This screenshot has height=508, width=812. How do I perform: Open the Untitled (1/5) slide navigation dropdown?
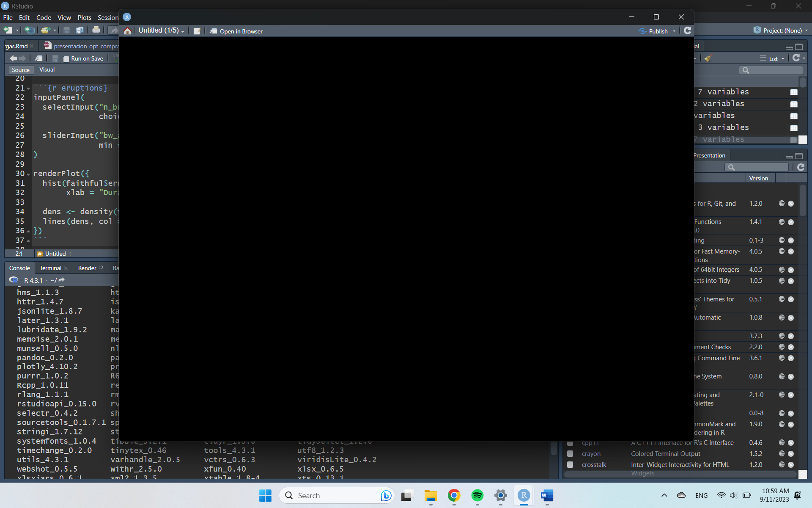(161, 30)
